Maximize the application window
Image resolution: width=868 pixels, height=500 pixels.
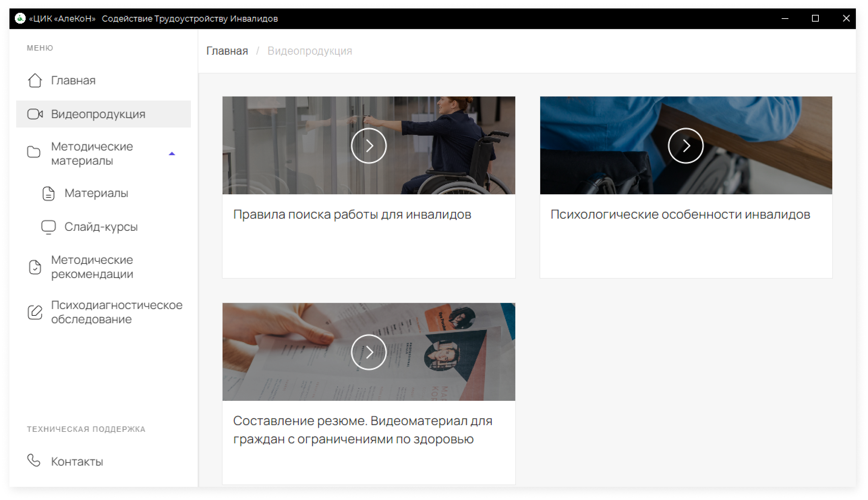coord(815,19)
